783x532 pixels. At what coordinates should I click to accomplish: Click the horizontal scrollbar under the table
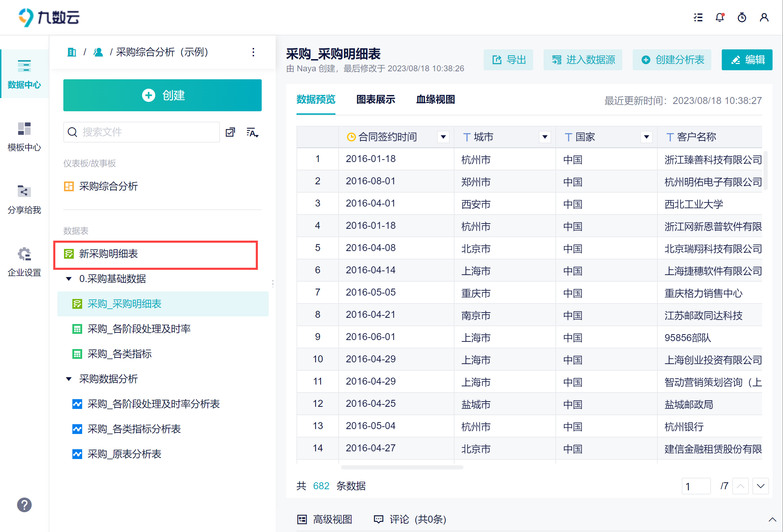pyautogui.click(x=402, y=467)
